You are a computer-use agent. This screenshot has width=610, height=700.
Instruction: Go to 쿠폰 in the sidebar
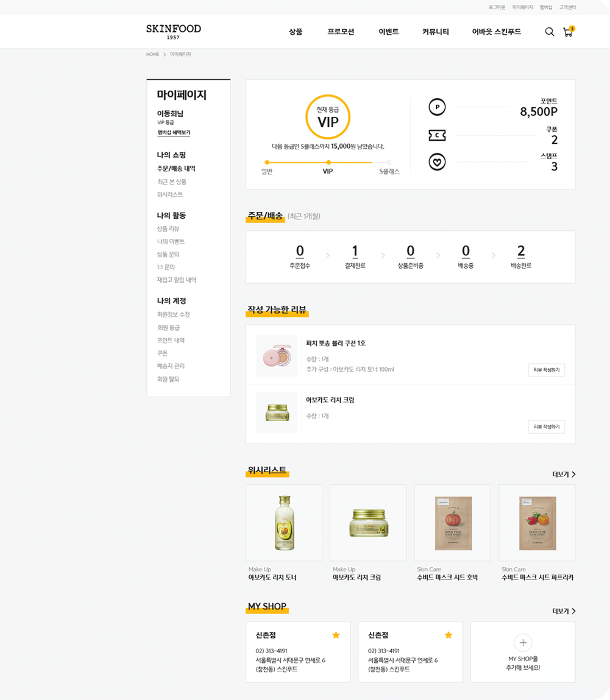162,353
